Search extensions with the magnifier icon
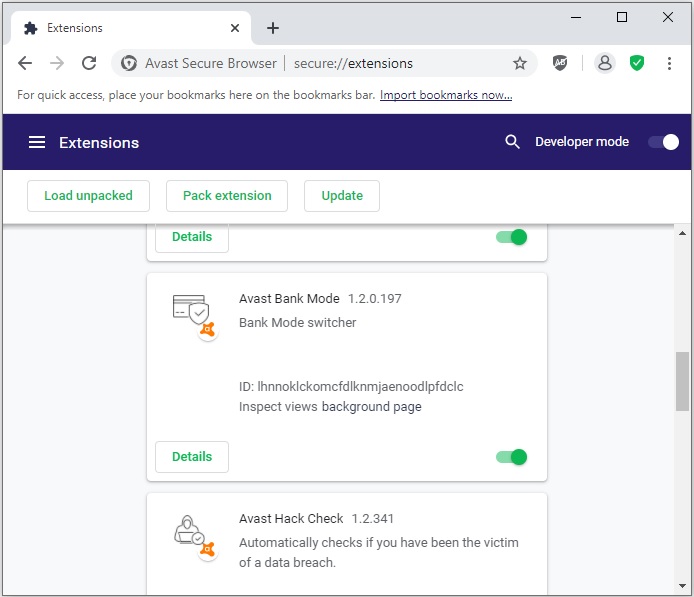Viewport: 694px width, 597px height. (512, 142)
